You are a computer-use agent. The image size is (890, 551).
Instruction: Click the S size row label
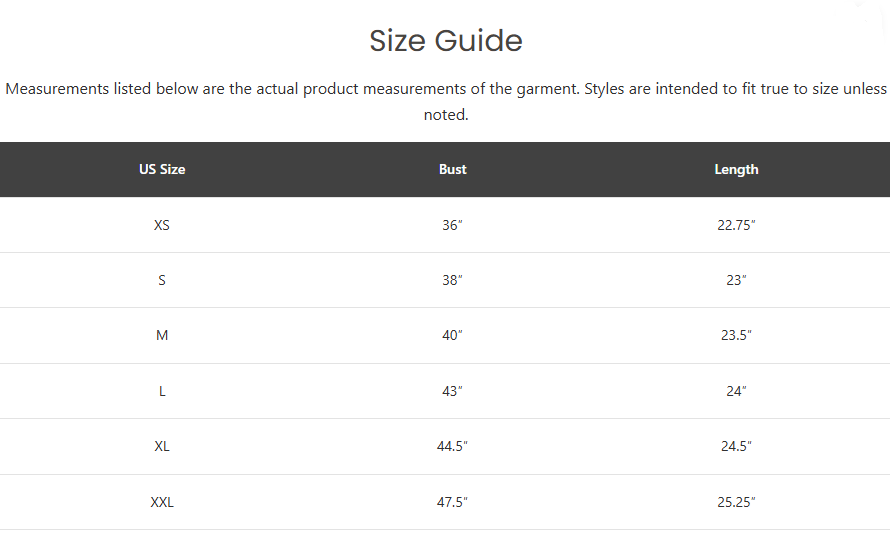click(x=162, y=280)
